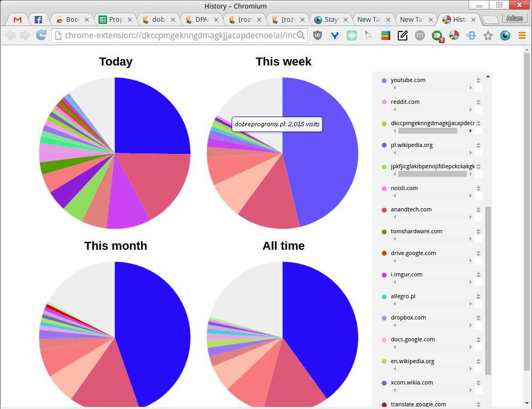Close the 'Hist' tab
Image resolution: width=532 pixels, height=409 pixels.
click(x=473, y=20)
